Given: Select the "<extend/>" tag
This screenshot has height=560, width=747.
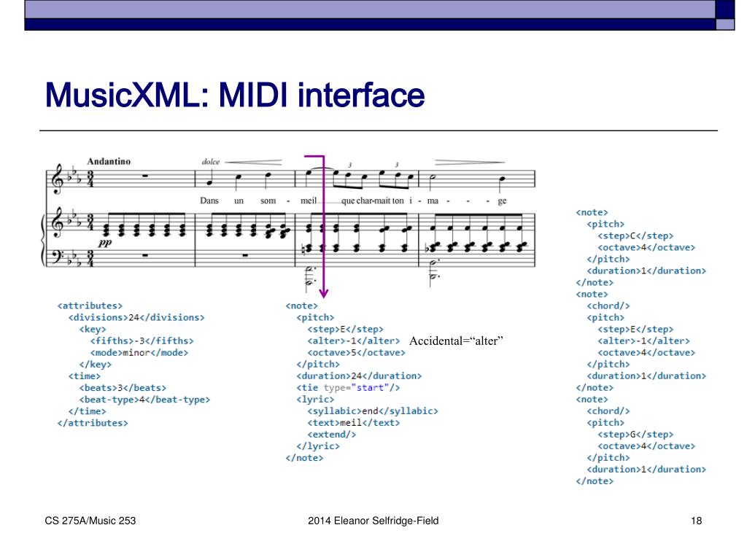Looking at the screenshot, I should pos(332,435).
